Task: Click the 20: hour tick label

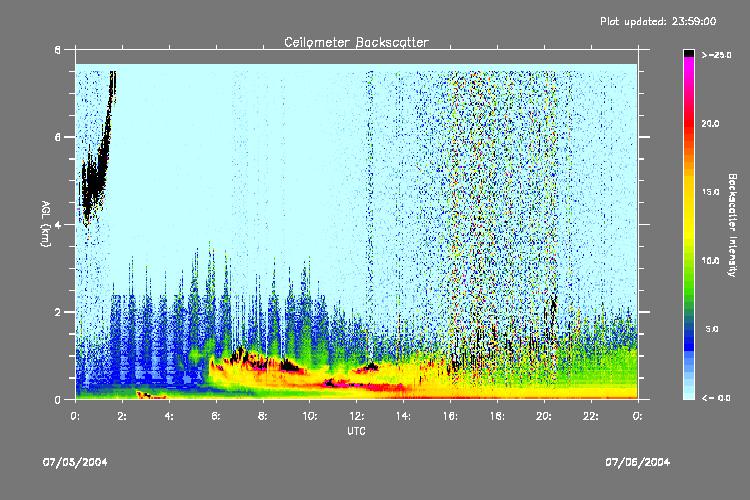Action: click(x=544, y=416)
